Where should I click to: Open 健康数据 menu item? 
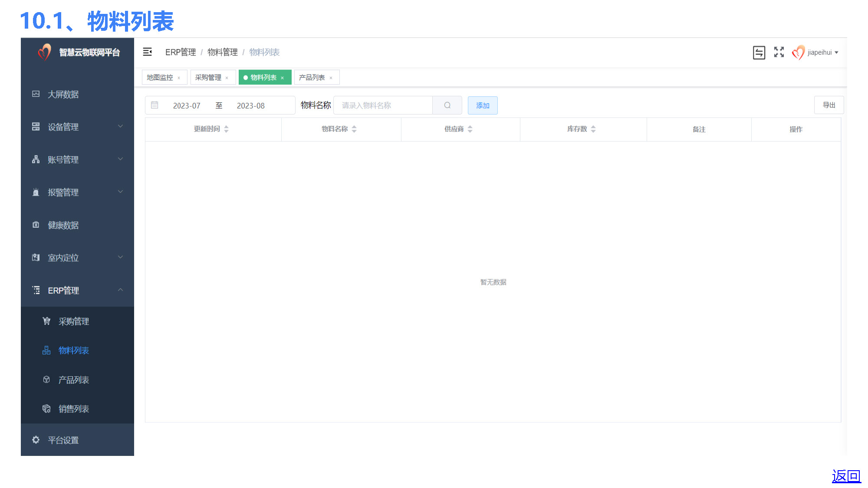click(77, 225)
